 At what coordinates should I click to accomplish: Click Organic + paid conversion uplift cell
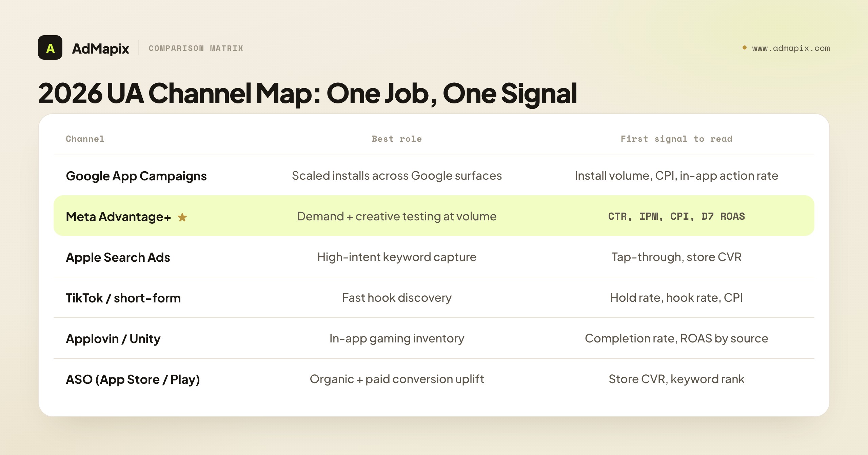(397, 379)
